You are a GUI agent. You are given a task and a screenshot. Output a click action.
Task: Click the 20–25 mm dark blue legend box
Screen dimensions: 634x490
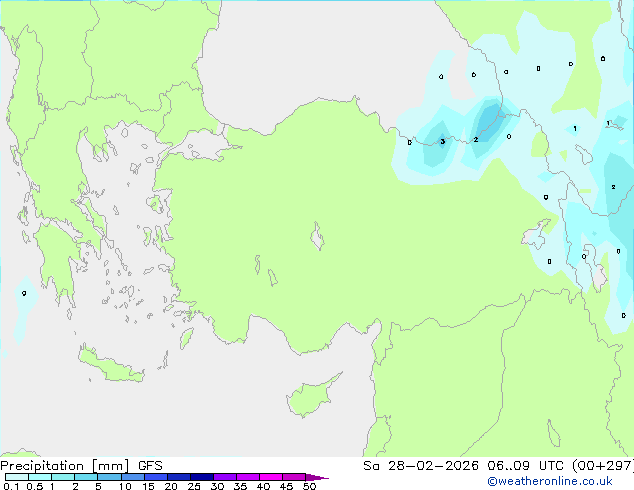179,477
